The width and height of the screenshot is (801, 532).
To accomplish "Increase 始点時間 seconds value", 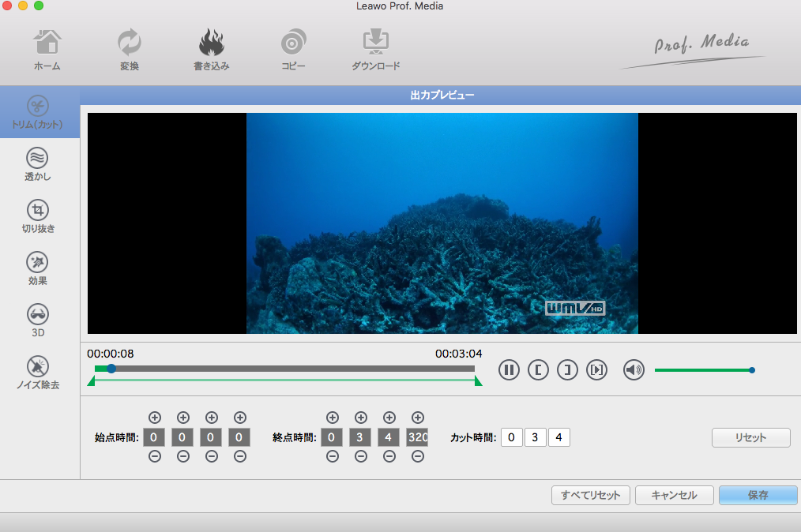I will pyautogui.click(x=212, y=418).
